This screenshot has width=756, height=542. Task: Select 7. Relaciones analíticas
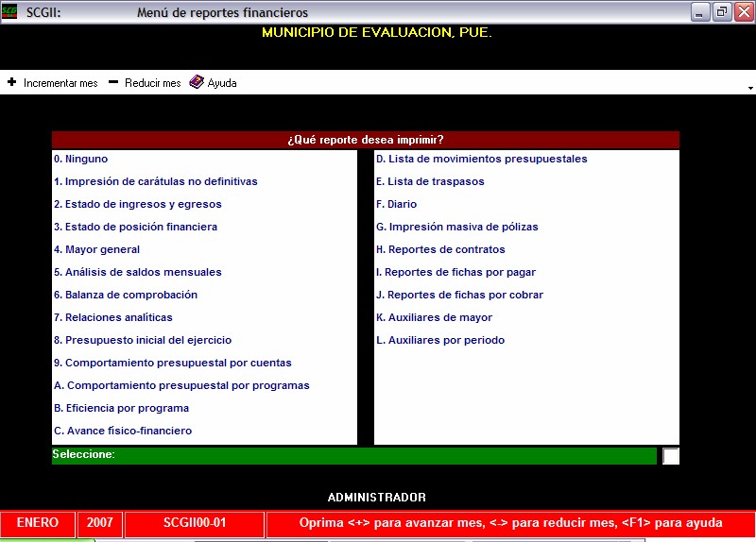pos(112,317)
